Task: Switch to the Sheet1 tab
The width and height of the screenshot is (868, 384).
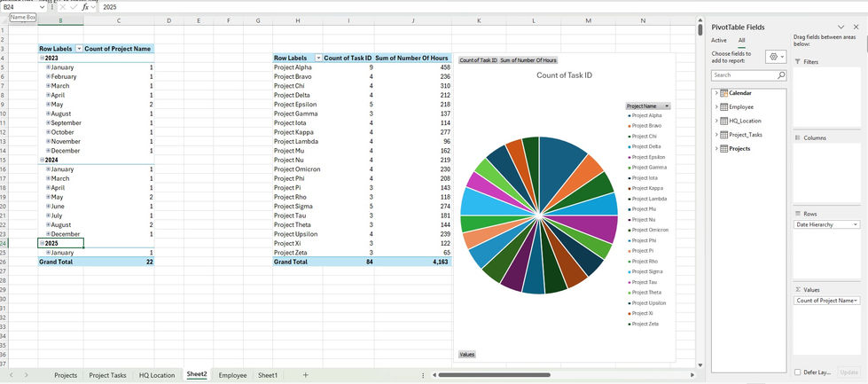Action: (268, 375)
